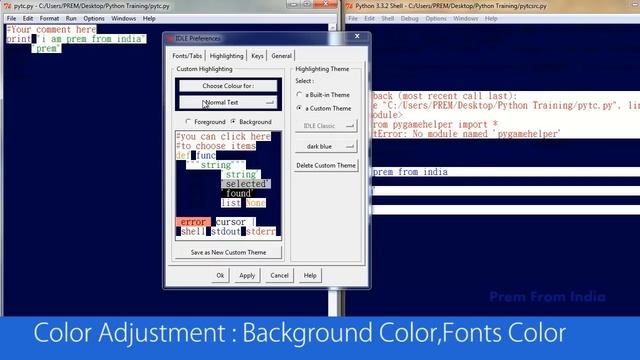Open Shell menu in Python Shell window
Image resolution: width=640 pixels, height=360 pixels.
point(387,18)
